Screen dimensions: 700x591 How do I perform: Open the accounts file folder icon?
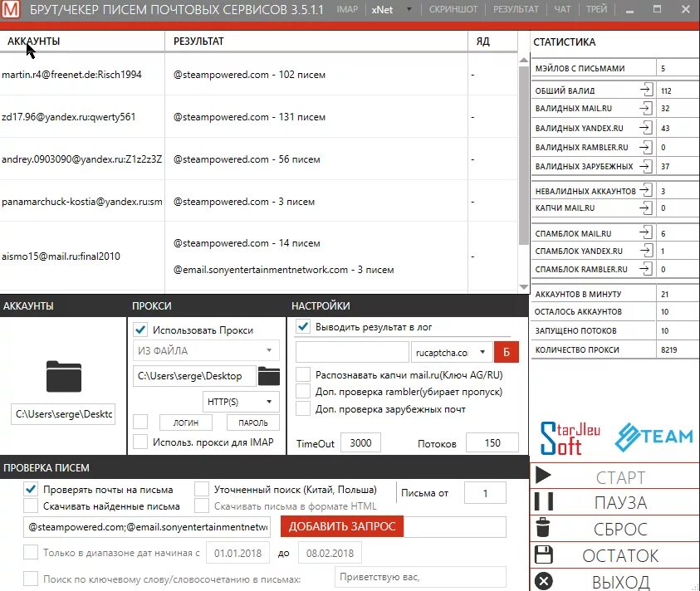point(64,376)
